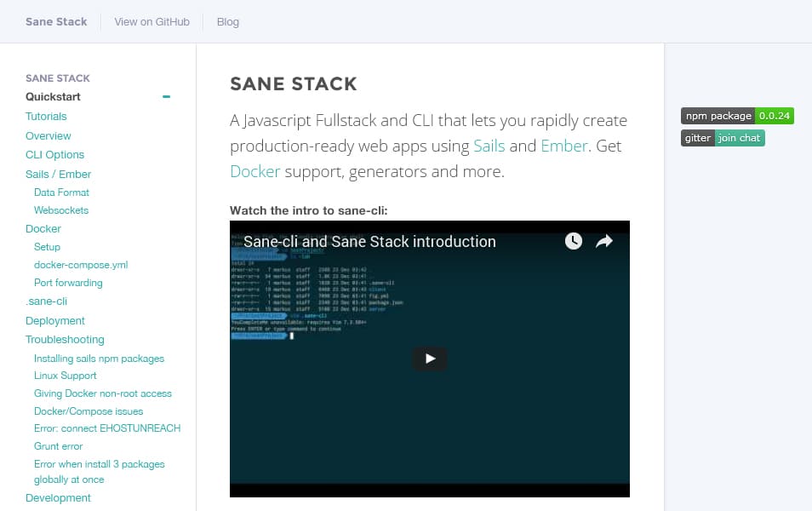Open docker-compose.yml subsection
812x511 pixels.
(x=81, y=265)
